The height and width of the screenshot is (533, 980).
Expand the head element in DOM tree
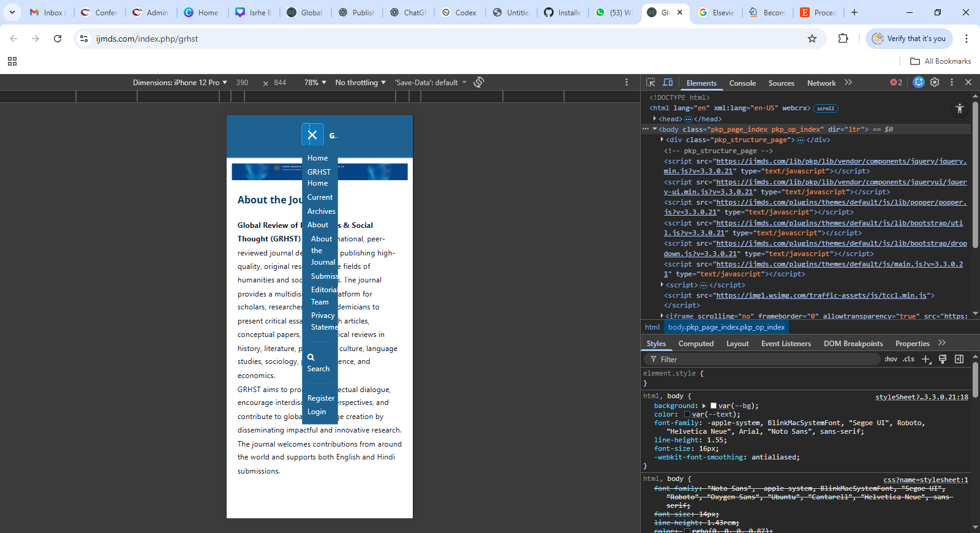tap(655, 119)
